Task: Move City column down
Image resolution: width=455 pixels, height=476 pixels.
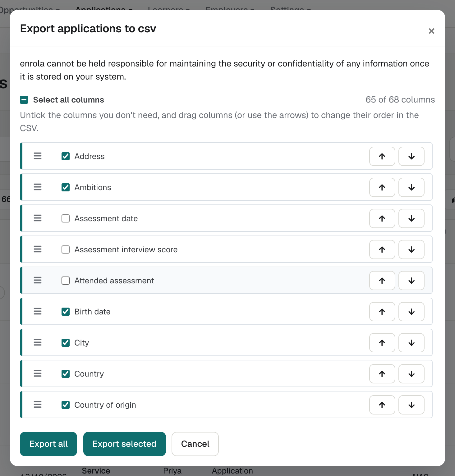Action: [411, 343]
